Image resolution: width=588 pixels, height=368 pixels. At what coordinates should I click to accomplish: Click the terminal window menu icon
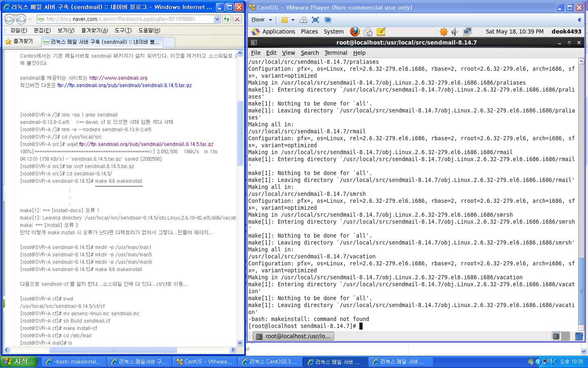[x=254, y=43]
